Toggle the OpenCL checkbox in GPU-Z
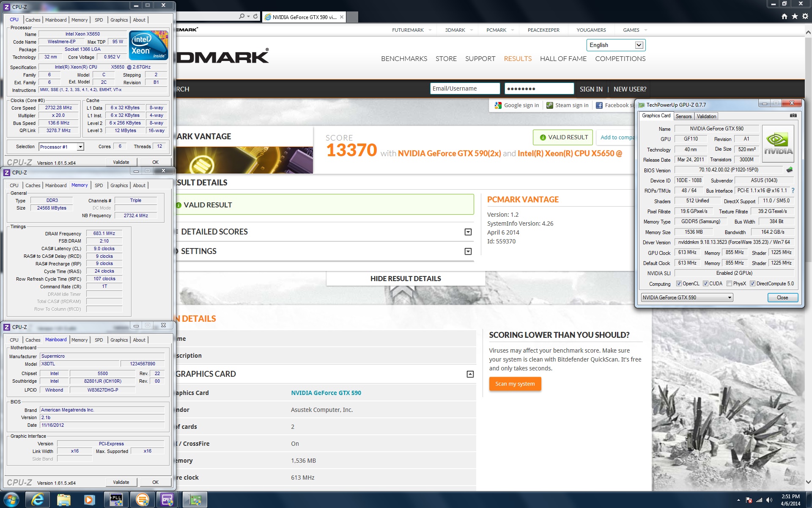Screen dimensions: 812x508 coord(679,284)
